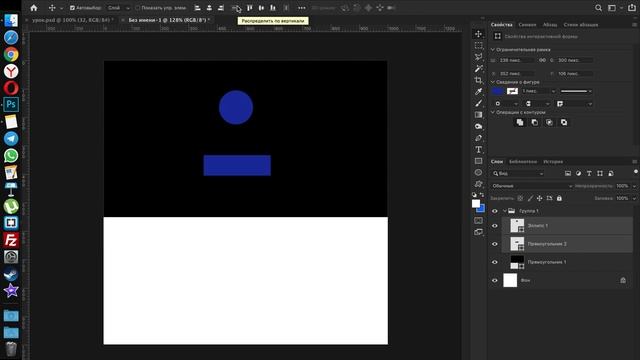Select the Pen tool
This screenshot has width=640, height=360.
pyautogui.click(x=478, y=138)
